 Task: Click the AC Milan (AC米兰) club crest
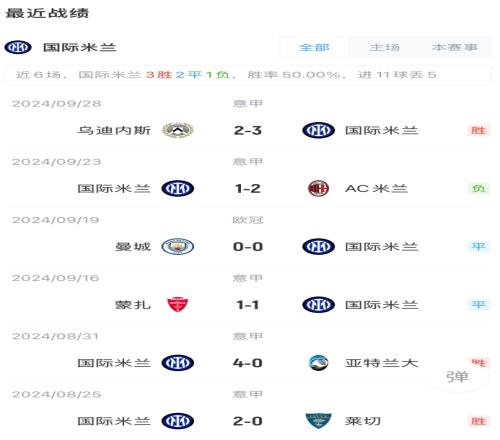[318, 188]
